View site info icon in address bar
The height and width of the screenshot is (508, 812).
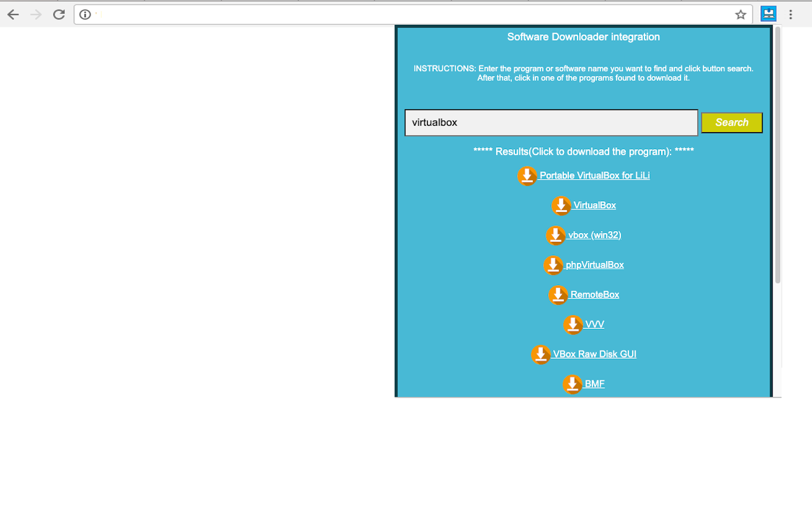(85, 15)
